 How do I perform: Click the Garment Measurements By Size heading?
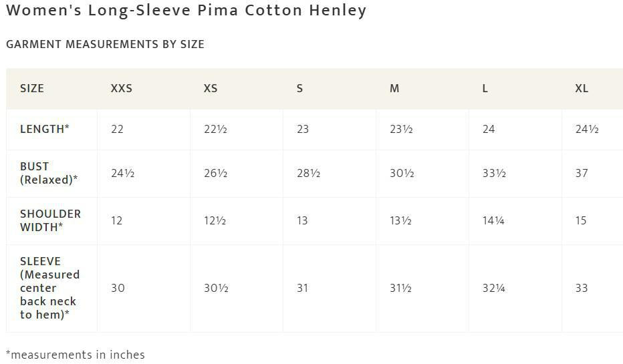point(105,44)
